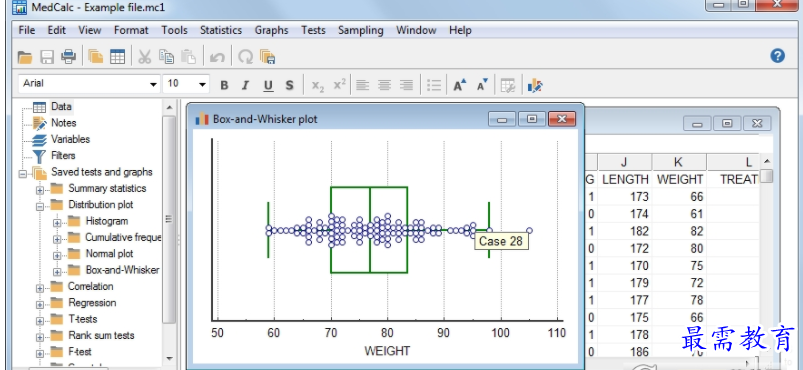Expand the Normal plot folder

(57, 256)
